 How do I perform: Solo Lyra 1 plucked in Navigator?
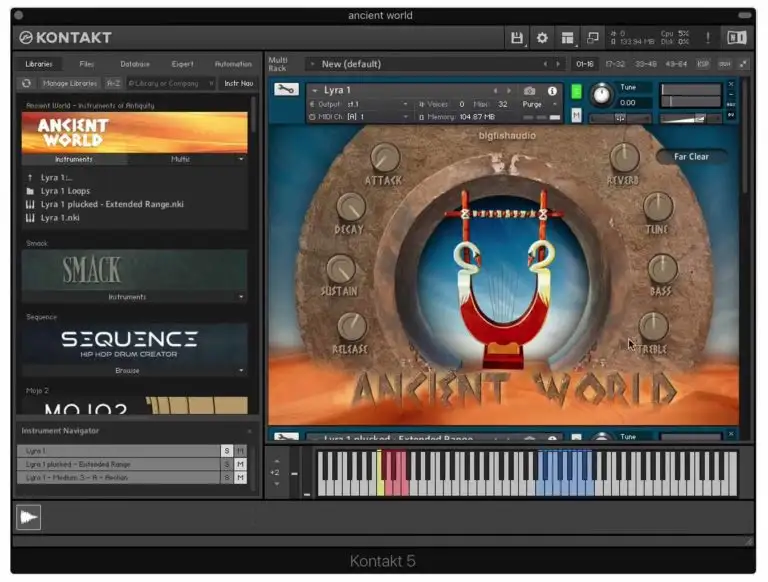click(x=227, y=464)
